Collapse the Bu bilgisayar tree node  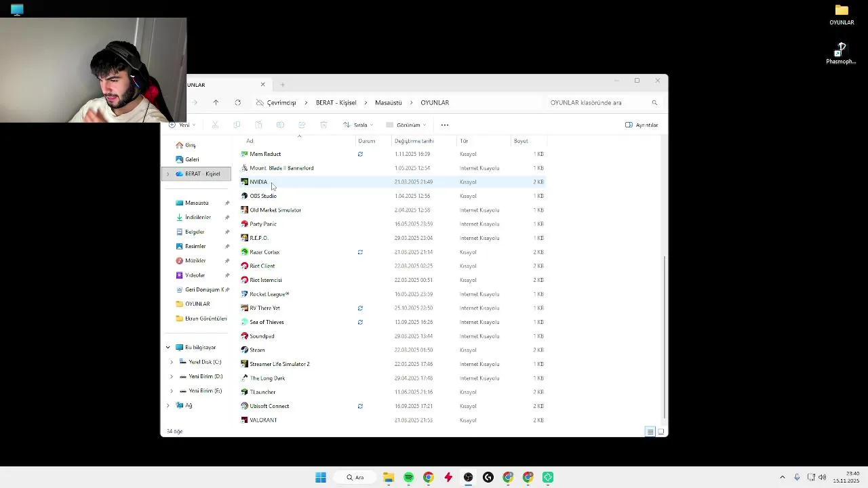[x=167, y=347]
